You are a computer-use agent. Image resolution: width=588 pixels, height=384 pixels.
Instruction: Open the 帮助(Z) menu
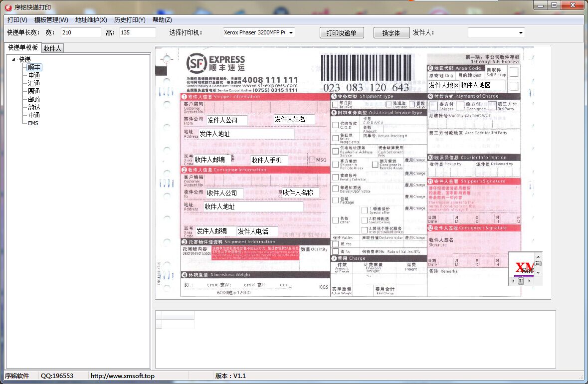tap(162, 20)
